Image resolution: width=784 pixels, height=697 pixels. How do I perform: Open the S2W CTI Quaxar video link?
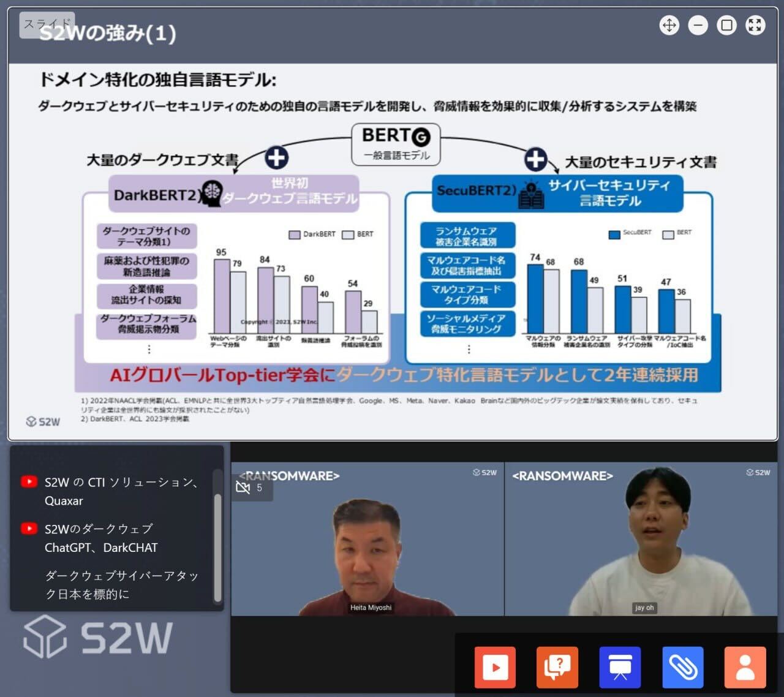pos(121,491)
